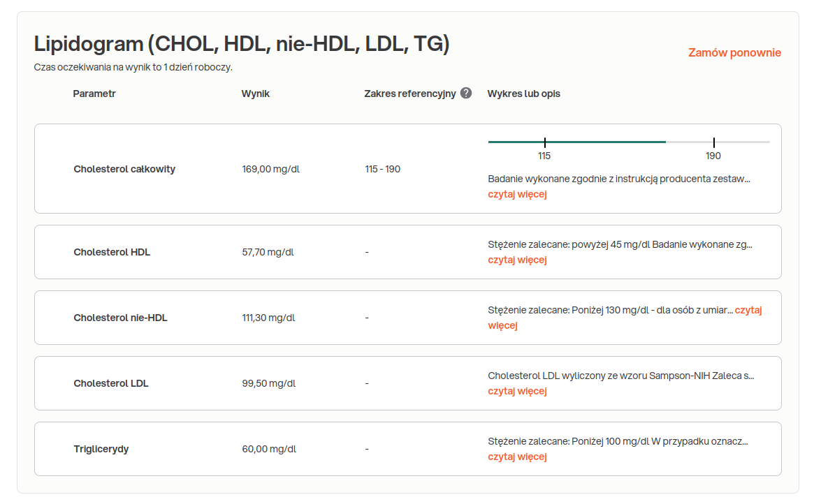This screenshot has height=504, width=814.
Task: Click the Cholesterol LDL parameter label
Action: [x=111, y=383]
